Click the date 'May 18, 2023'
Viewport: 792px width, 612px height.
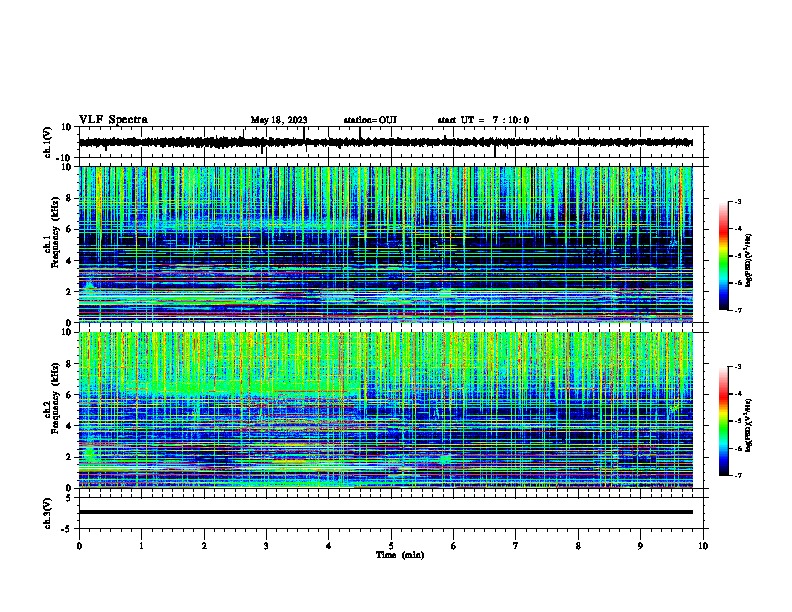279,120
